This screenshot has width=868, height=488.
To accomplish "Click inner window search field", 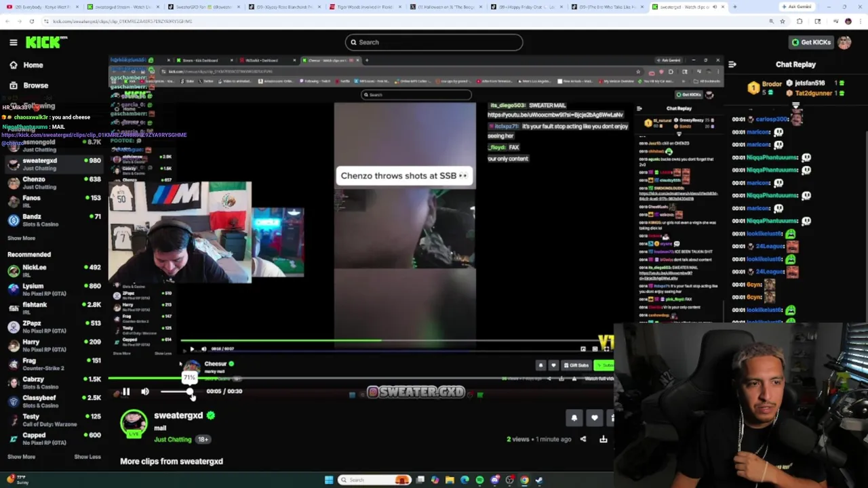I will coord(416,95).
